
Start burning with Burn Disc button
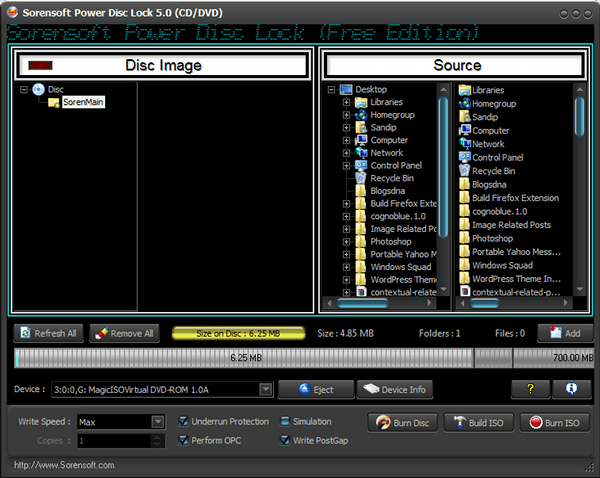[x=403, y=423]
